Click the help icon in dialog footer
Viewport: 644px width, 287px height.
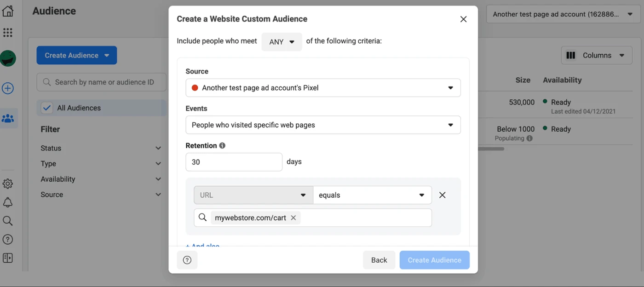[187, 260]
